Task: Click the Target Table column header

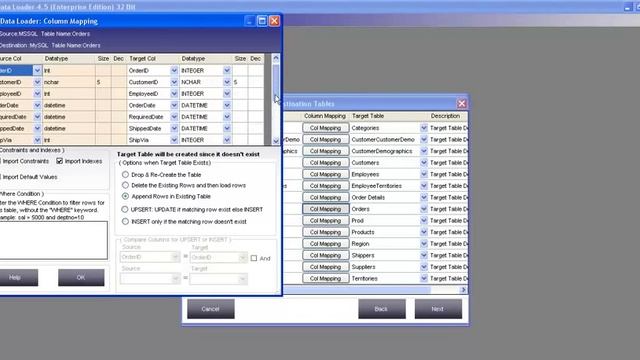Action: pos(388,116)
